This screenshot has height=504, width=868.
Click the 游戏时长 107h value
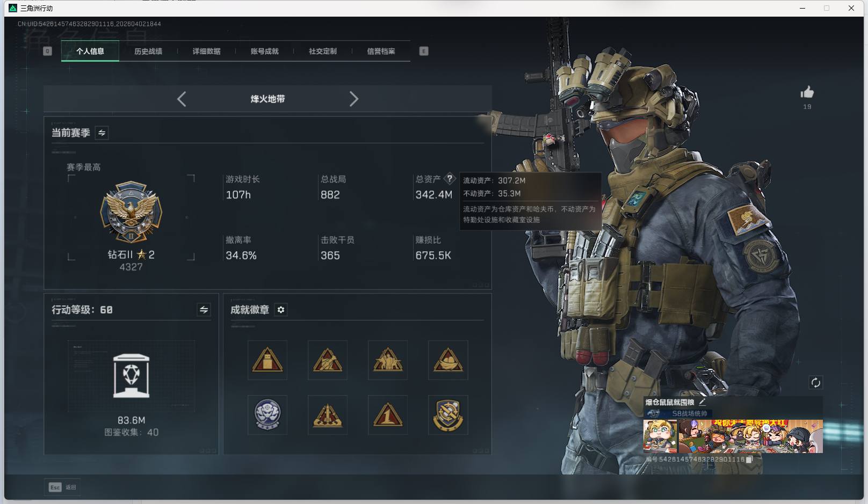[x=238, y=195]
